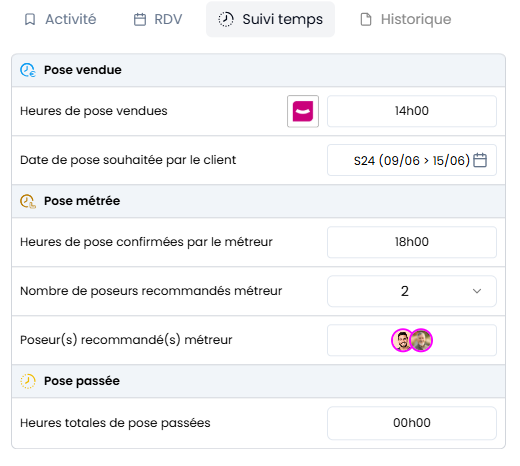Click the pink brand logo button
Viewport: 520px width, 466px height.
click(x=303, y=111)
